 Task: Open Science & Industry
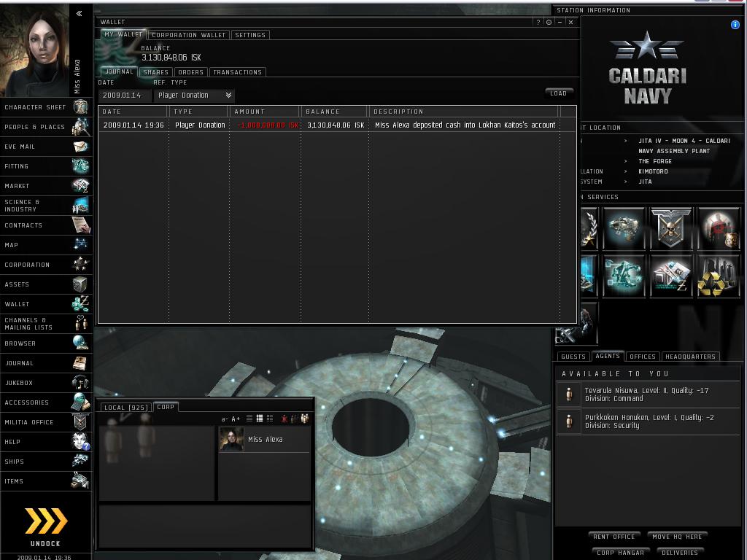click(46, 206)
